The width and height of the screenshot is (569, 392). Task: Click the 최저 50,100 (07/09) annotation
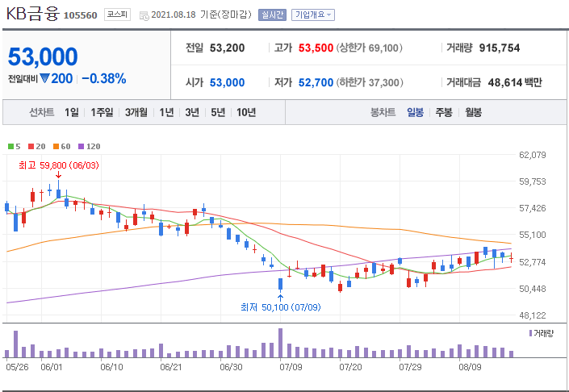click(x=281, y=307)
